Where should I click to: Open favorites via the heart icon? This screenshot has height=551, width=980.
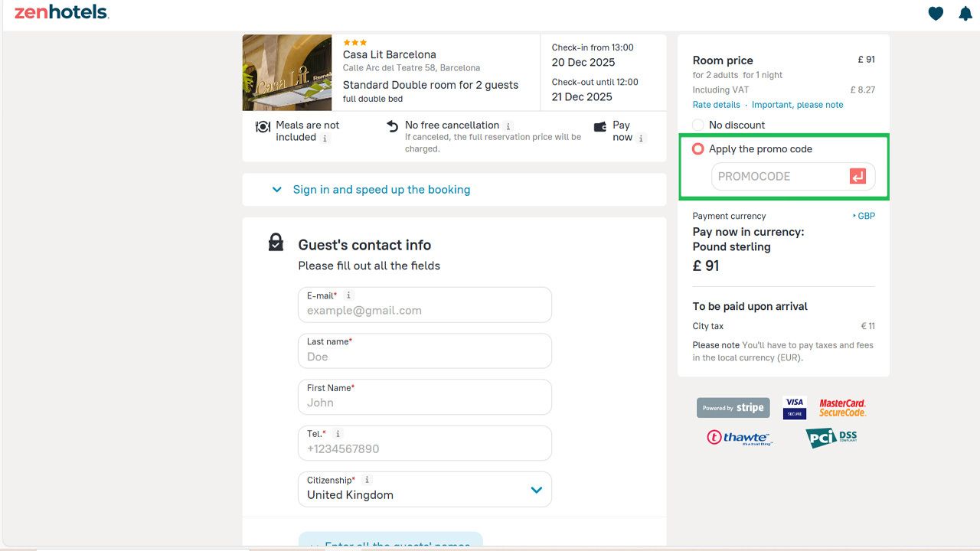coord(935,13)
